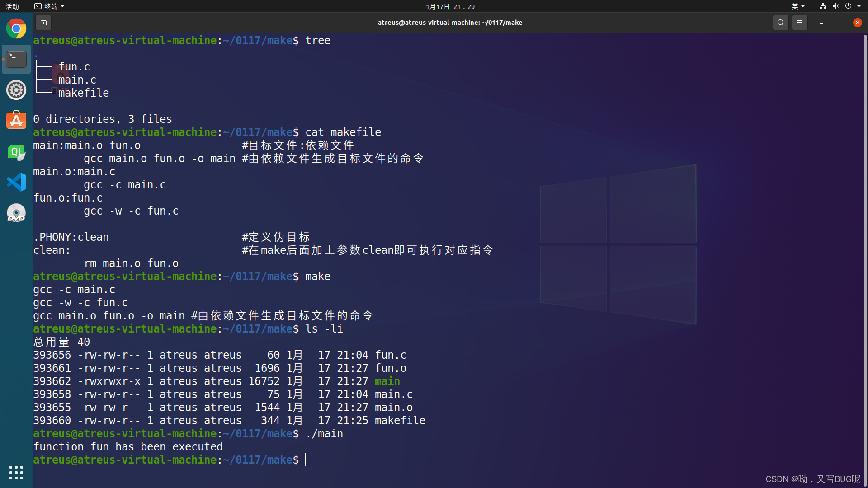The height and width of the screenshot is (488, 868).
Task: Expand the 终端 app menu
Action: click(50, 6)
